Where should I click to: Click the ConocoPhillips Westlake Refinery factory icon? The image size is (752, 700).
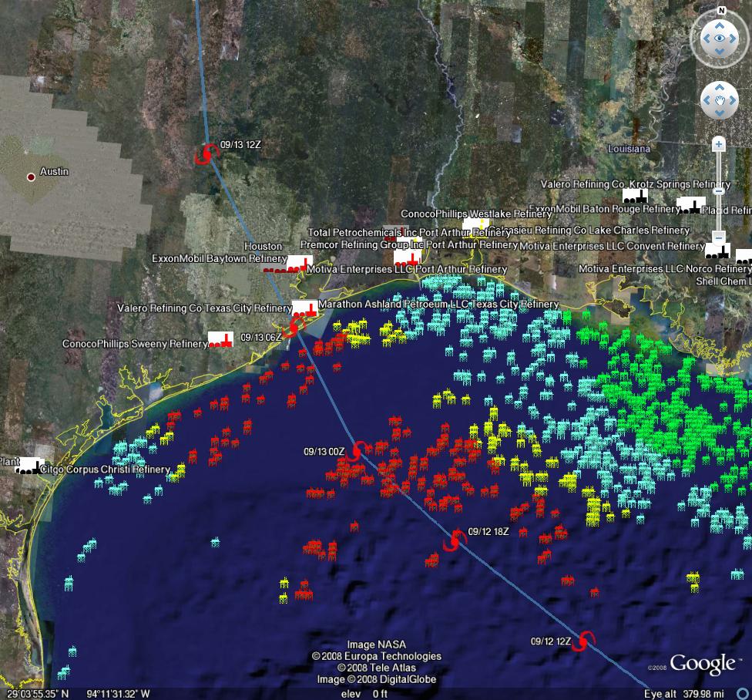tap(475, 226)
